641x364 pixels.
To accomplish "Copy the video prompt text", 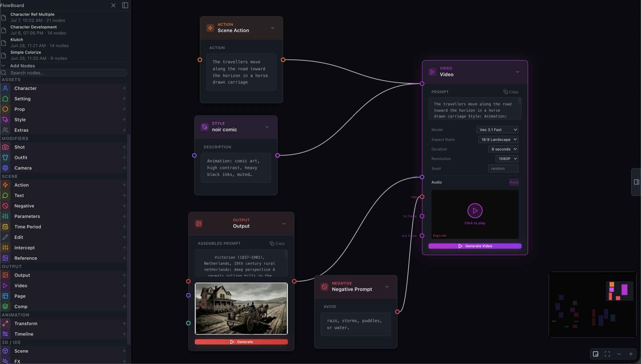I will [511, 92].
